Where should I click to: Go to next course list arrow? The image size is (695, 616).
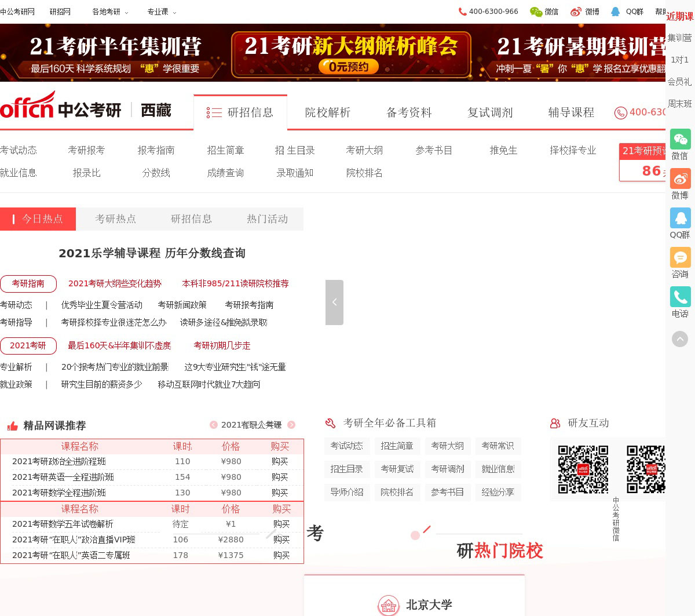point(291,425)
